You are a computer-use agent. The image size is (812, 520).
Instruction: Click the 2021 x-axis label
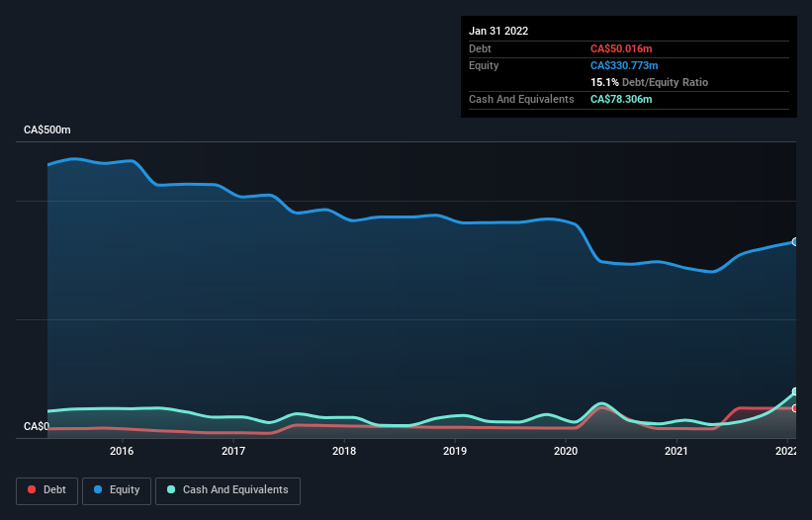(x=677, y=451)
